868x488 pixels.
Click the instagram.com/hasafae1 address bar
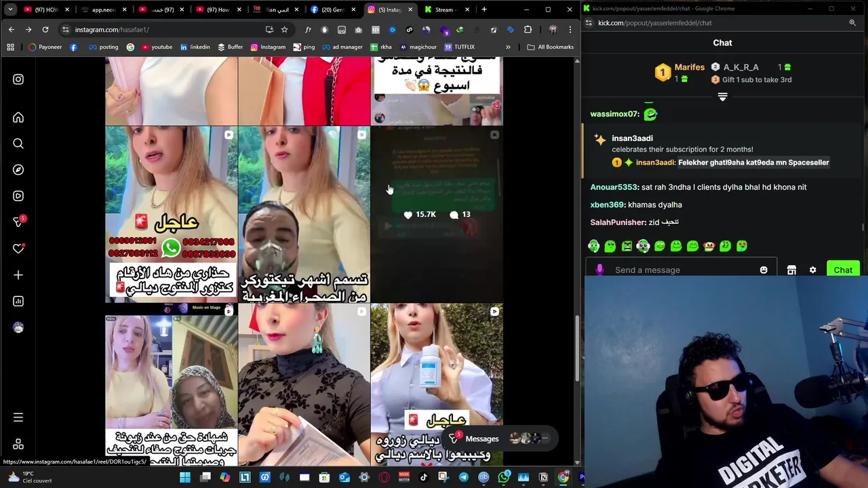tap(163, 30)
